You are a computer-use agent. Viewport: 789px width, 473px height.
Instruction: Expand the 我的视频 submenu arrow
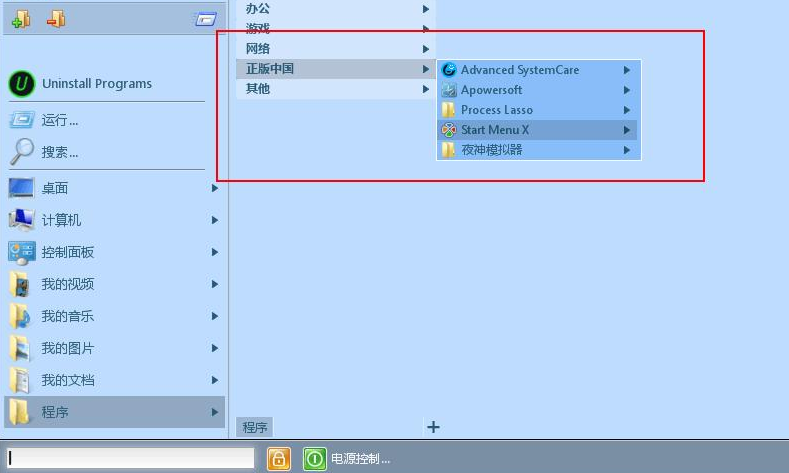click(x=215, y=284)
